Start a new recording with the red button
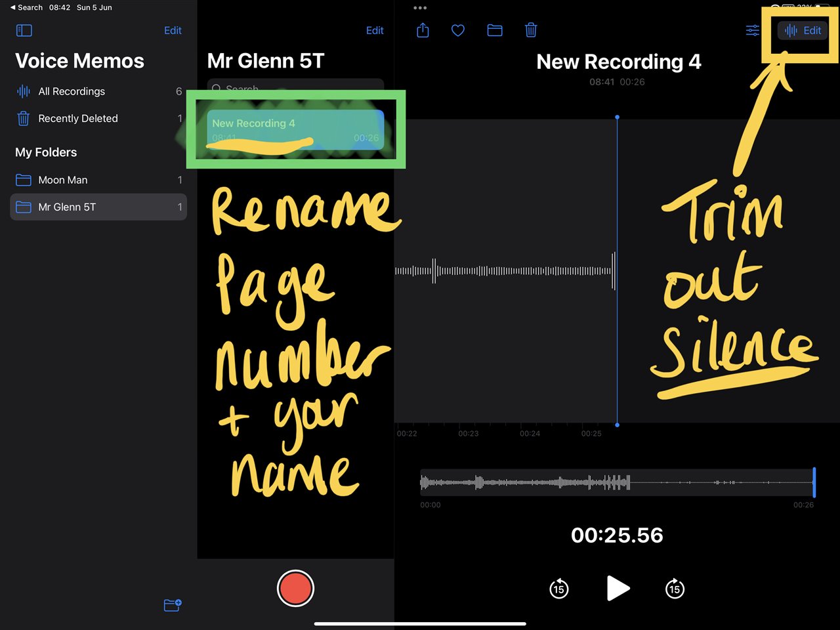The height and width of the screenshot is (630, 840). [x=295, y=588]
